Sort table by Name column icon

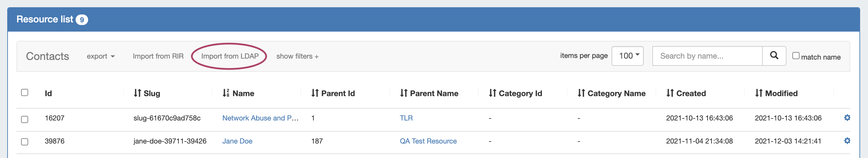pyautogui.click(x=226, y=93)
